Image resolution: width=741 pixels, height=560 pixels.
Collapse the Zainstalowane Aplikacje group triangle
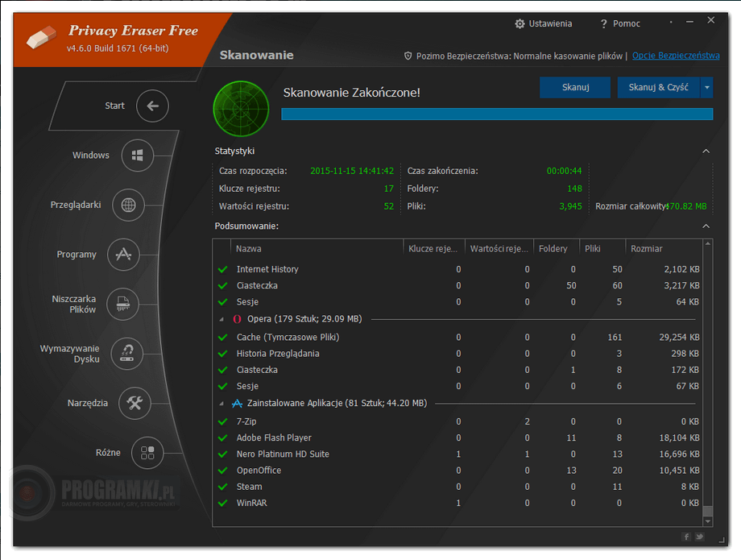[x=221, y=404]
